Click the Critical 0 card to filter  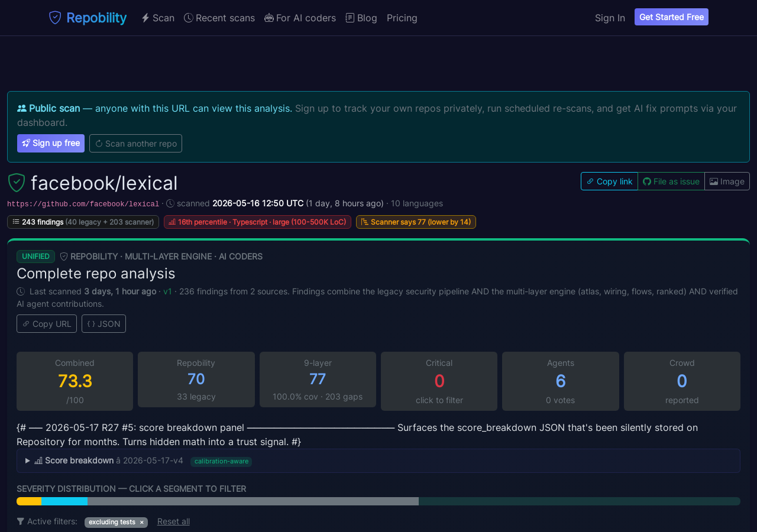point(439,381)
